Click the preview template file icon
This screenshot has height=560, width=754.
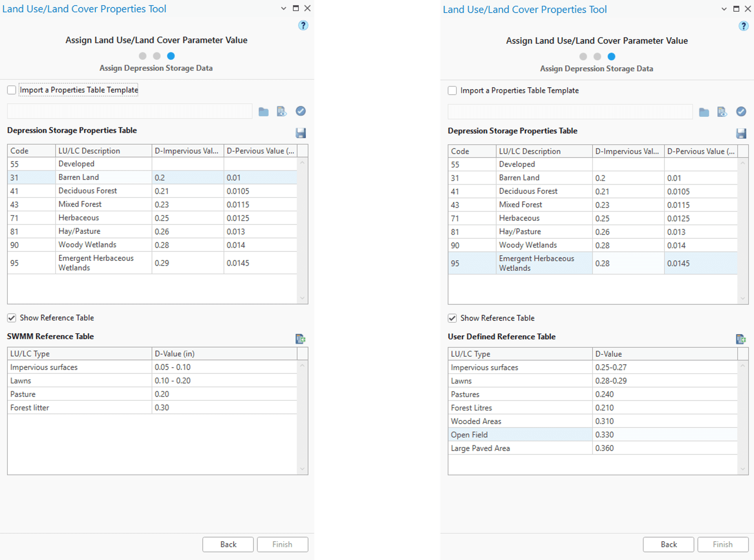282,111
